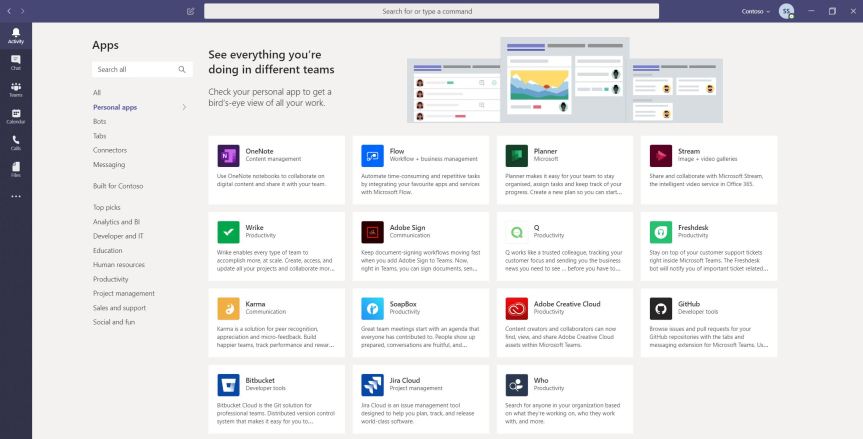Open the Calendar sidebar icon
Image resolution: width=863 pixels, height=439 pixels.
15,116
